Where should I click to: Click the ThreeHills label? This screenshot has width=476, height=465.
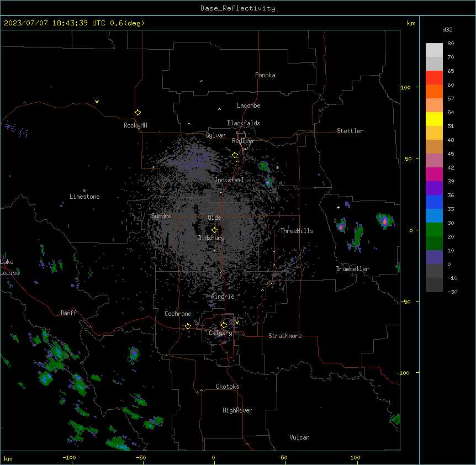297,231
